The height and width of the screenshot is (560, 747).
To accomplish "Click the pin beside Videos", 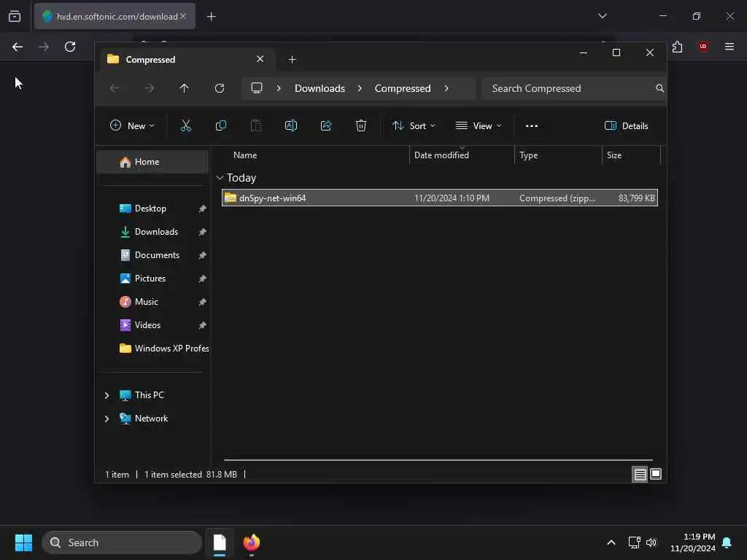I will coord(203,325).
